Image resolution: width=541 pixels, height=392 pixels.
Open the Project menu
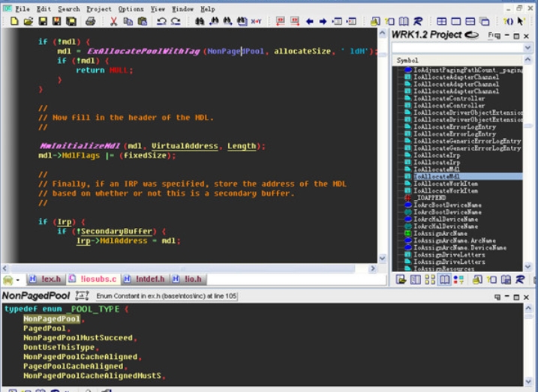(x=98, y=9)
